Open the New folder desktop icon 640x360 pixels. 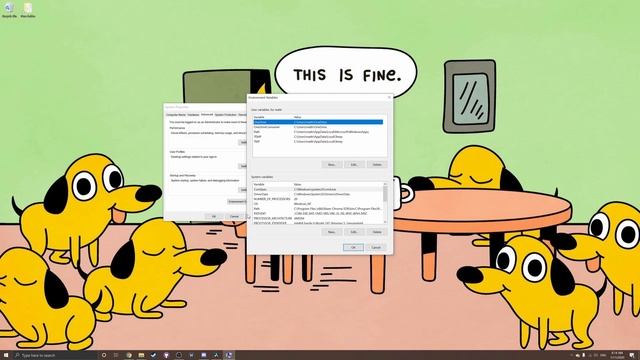[x=28, y=10]
